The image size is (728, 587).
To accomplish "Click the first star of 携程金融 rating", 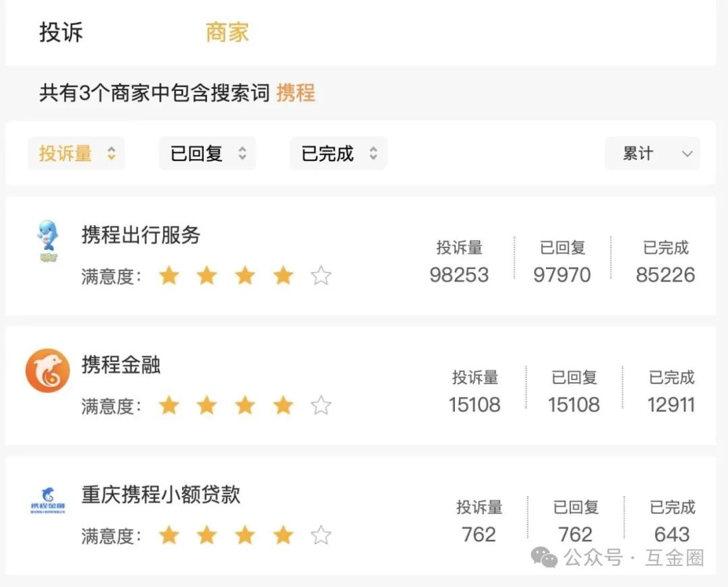I will pyautogui.click(x=169, y=406).
